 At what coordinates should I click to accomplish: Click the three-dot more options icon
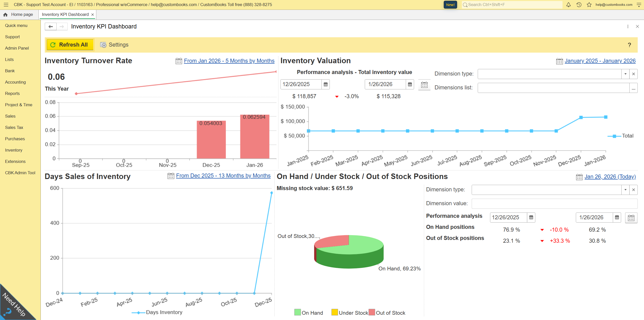(628, 26)
